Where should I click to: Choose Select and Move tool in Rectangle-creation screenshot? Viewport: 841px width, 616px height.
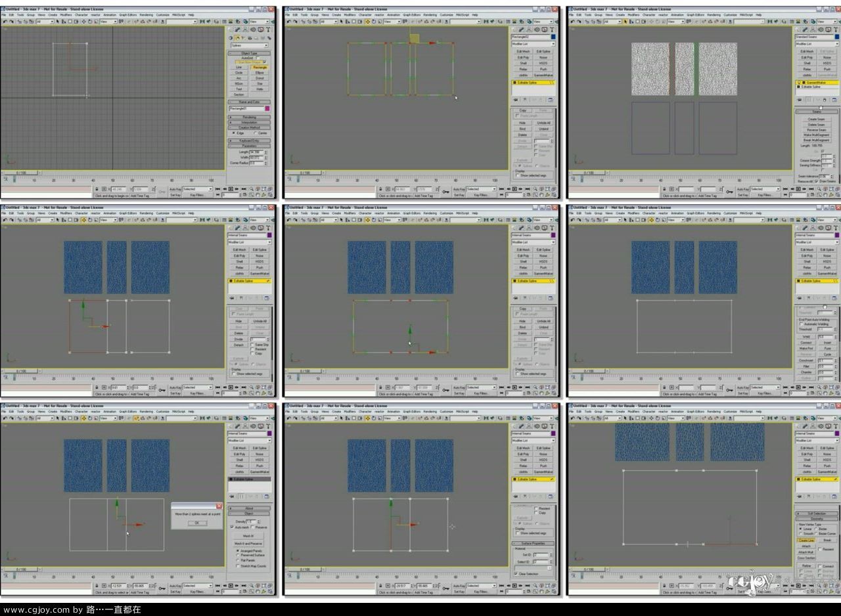(83, 21)
